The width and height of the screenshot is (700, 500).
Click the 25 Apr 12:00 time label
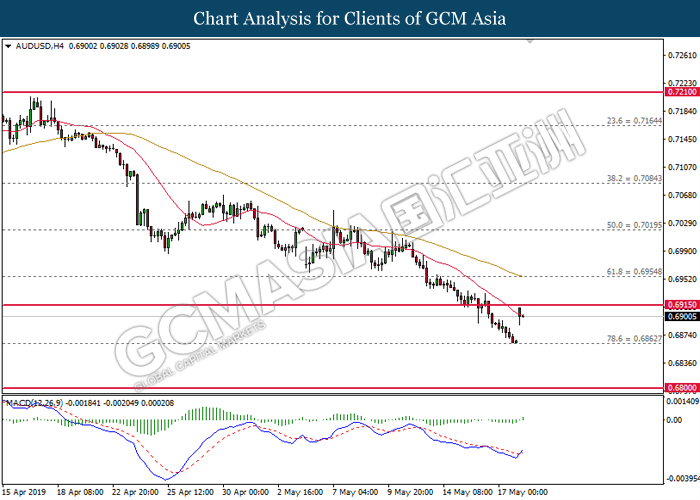(190, 492)
